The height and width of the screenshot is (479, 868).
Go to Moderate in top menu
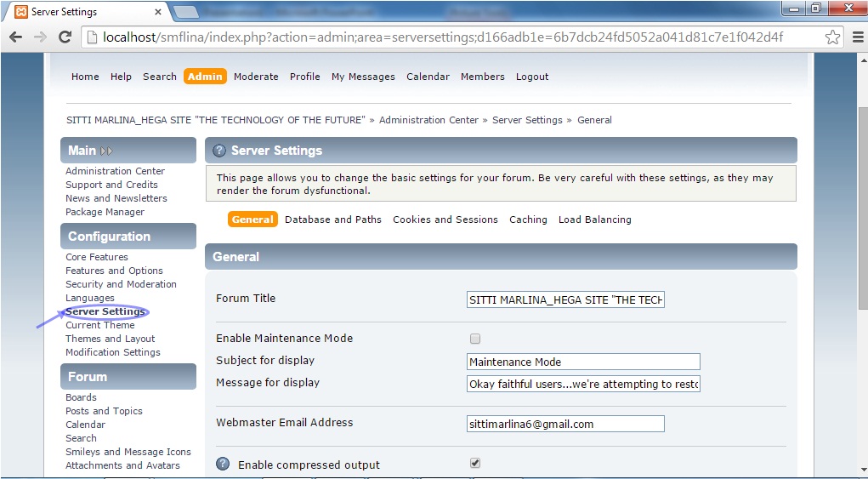point(256,77)
